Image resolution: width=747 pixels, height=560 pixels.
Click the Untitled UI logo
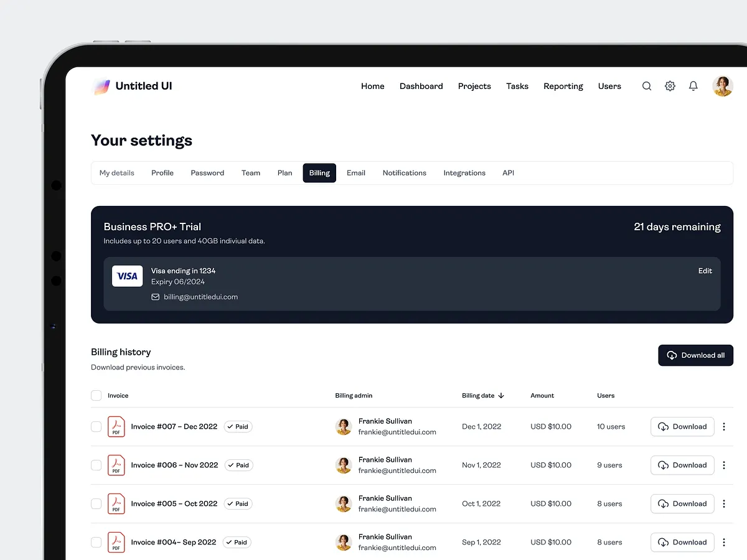tap(101, 85)
